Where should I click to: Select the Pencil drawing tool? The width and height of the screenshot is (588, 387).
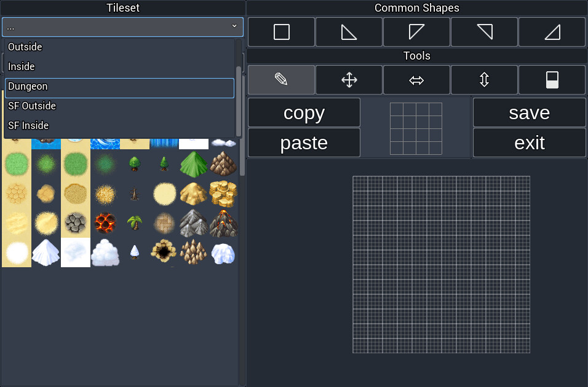pyautogui.click(x=281, y=79)
